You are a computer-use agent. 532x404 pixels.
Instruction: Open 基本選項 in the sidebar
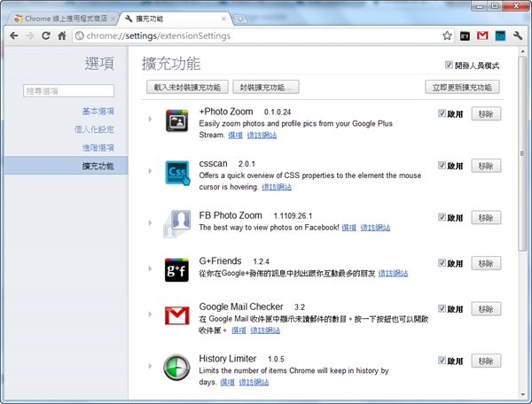[x=98, y=111]
